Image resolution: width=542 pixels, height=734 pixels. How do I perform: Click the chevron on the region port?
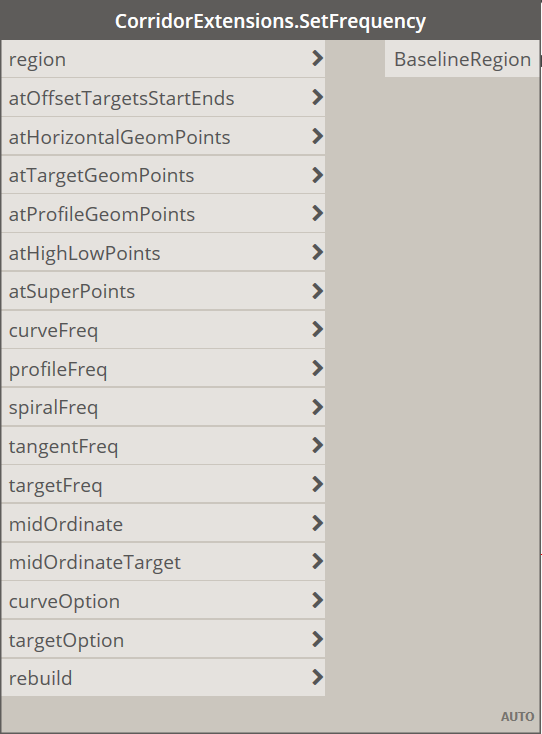[317, 59]
